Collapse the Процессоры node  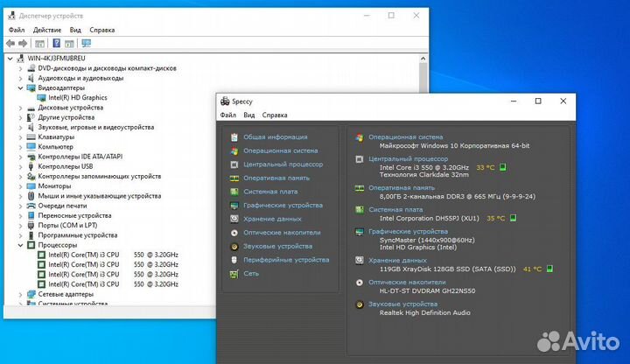click(x=20, y=245)
